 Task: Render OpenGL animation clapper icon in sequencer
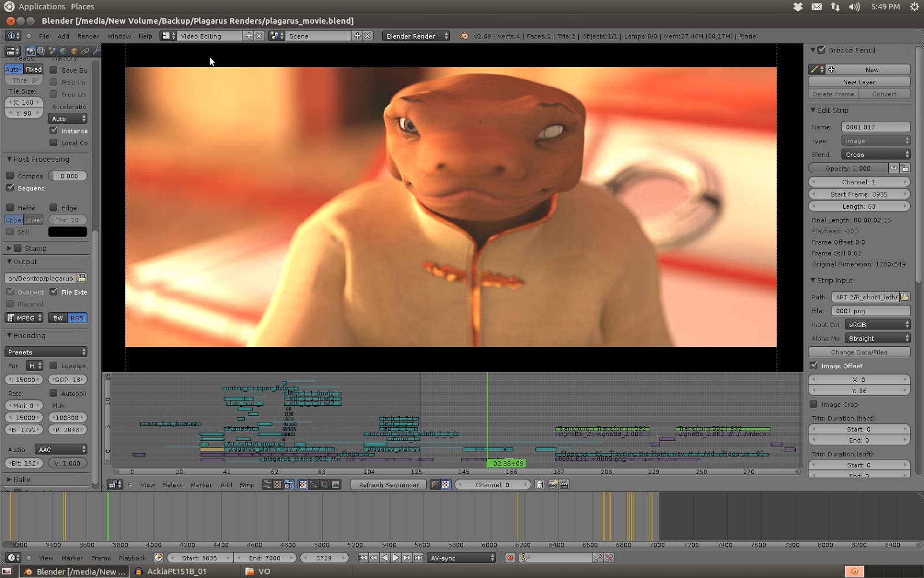tap(564, 484)
